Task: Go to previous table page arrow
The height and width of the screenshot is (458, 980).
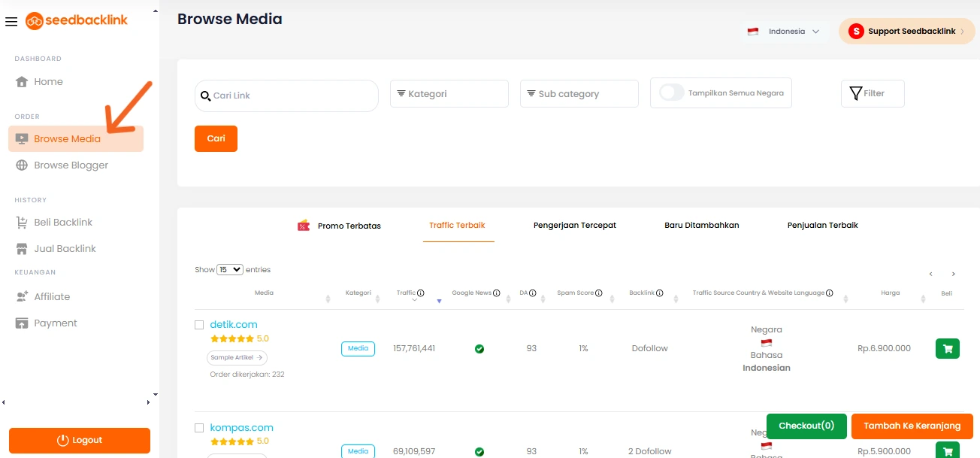Action: pyautogui.click(x=930, y=274)
